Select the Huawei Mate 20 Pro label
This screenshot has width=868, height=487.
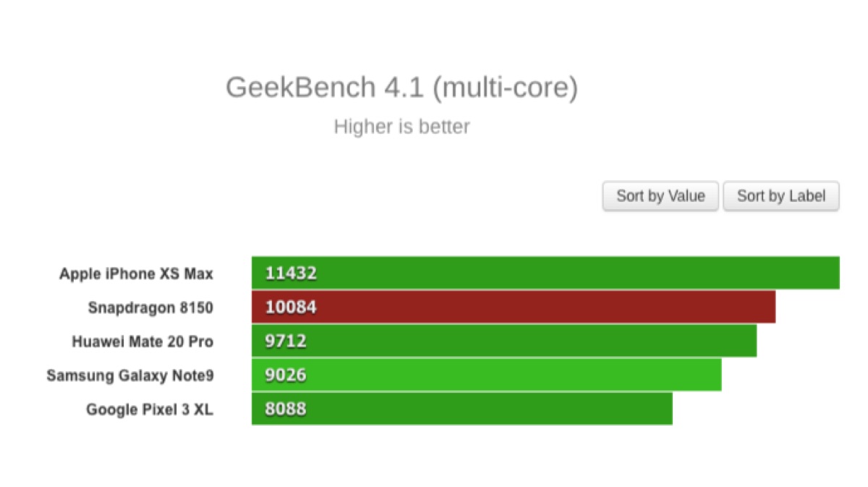pos(142,341)
